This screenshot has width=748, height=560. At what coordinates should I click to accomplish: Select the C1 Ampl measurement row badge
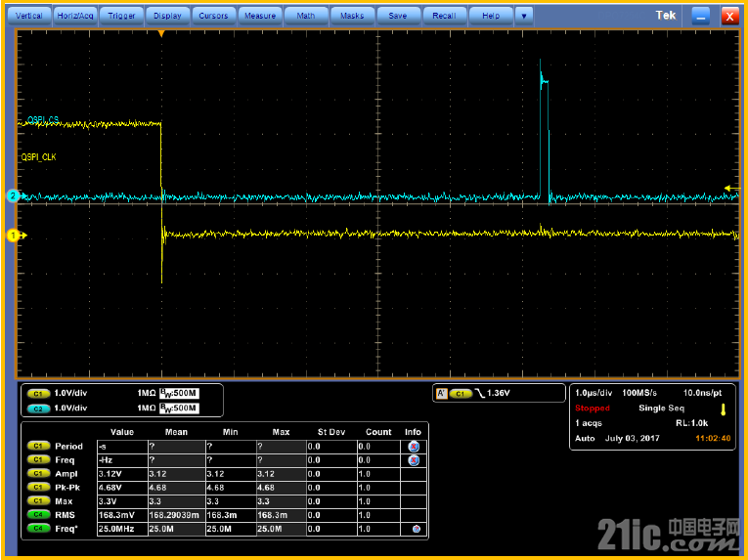[x=39, y=474]
